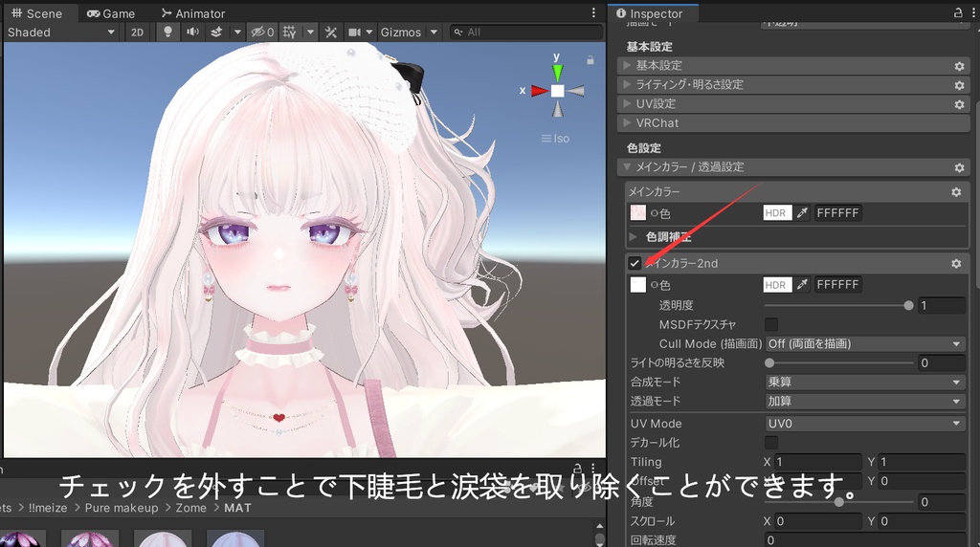
Task: Click スクロール X value field
Action: tap(817, 521)
